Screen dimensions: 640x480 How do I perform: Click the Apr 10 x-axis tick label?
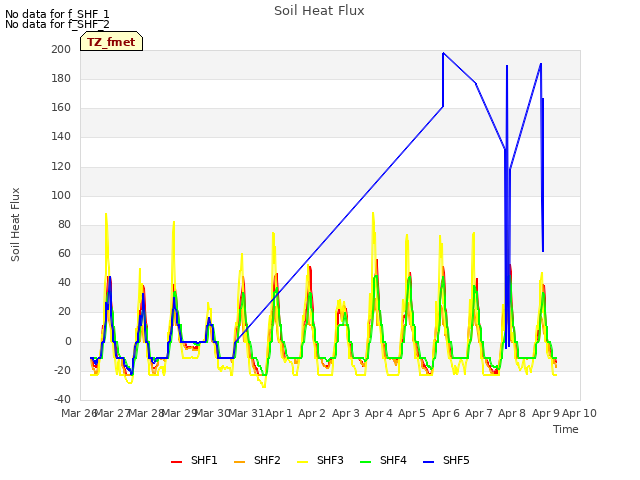(579, 413)
